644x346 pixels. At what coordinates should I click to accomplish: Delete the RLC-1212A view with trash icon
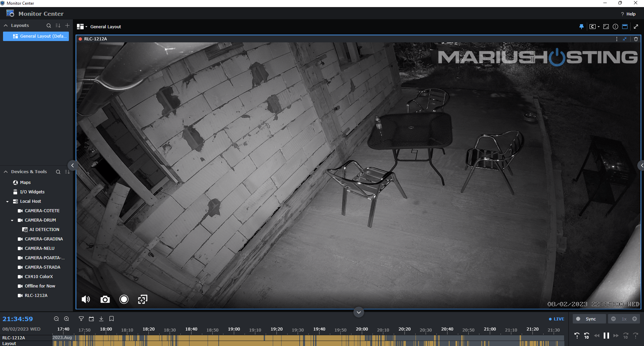pyautogui.click(x=636, y=39)
